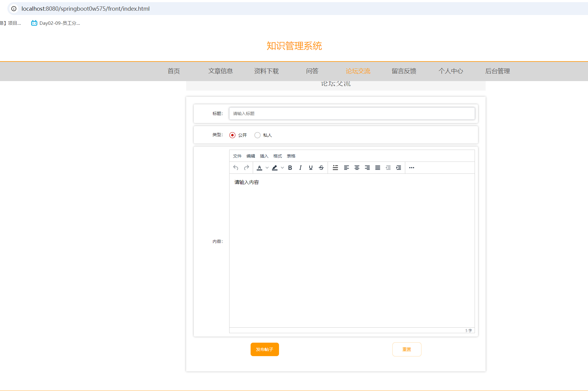Toggle strikethrough formatting

(321, 168)
